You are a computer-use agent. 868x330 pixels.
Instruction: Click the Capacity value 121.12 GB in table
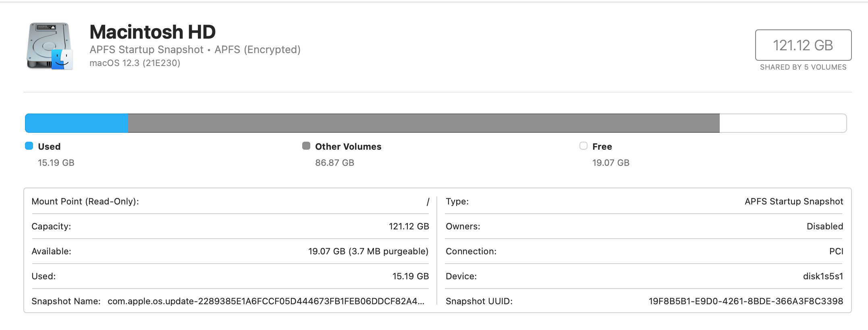409,226
